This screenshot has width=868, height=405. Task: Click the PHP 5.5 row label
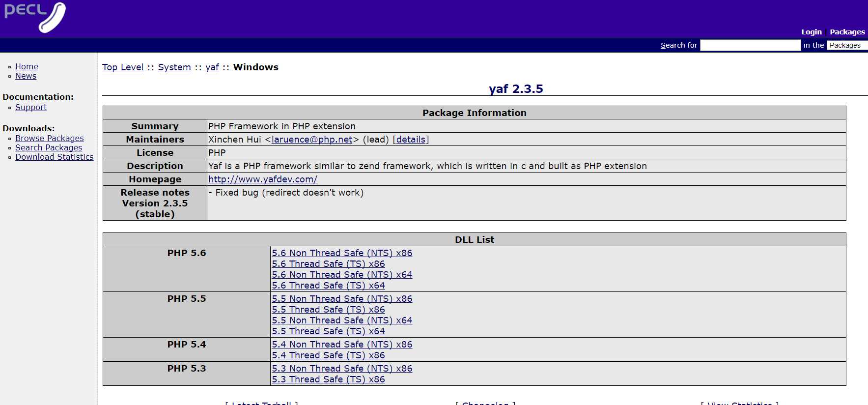click(x=187, y=299)
